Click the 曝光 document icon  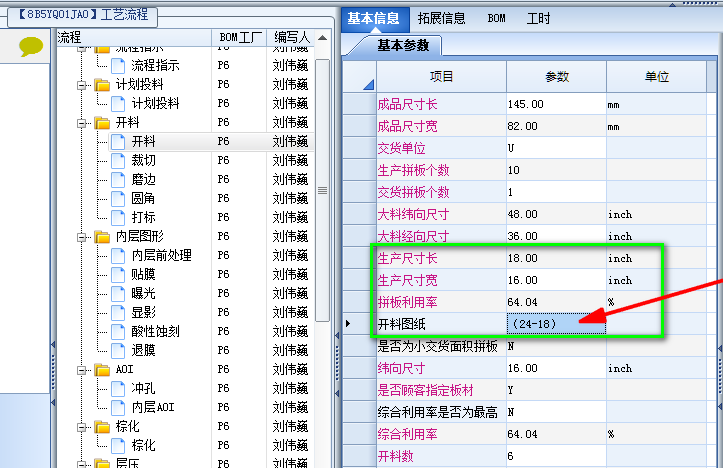click(118, 294)
